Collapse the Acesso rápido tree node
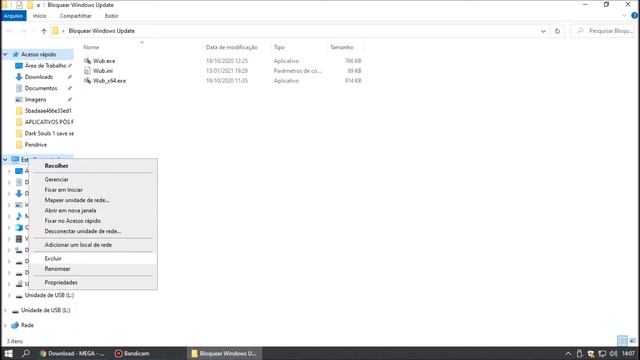This screenshot has width=640, height=360. (x=5, y=54)
